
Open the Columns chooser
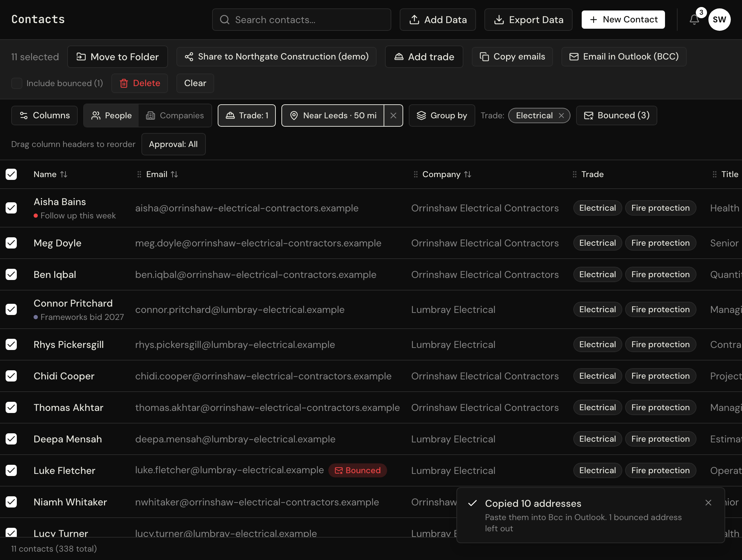coord(44,115)
